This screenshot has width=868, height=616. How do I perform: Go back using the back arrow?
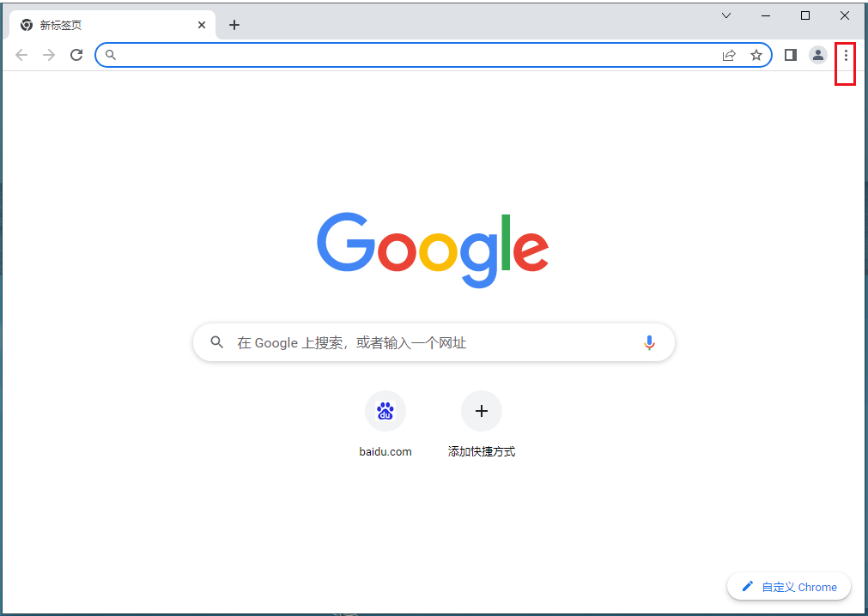click(21, 55)
